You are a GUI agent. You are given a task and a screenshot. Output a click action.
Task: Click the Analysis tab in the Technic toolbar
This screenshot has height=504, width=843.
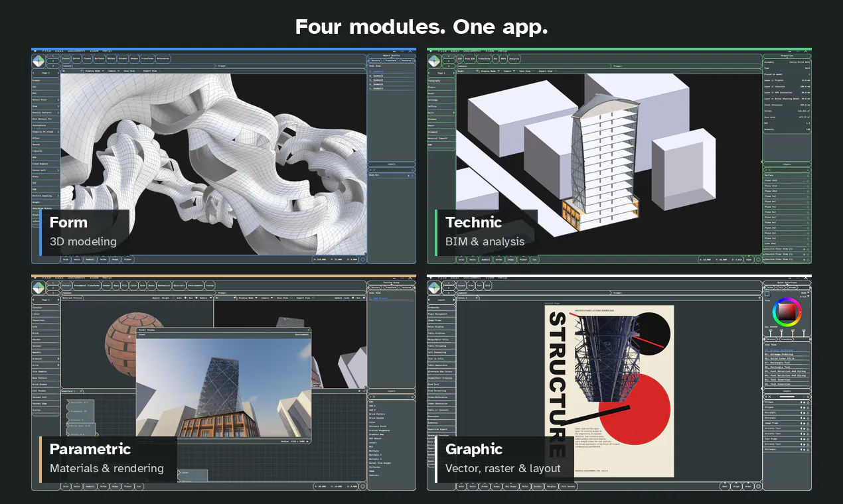coord(514,59)
